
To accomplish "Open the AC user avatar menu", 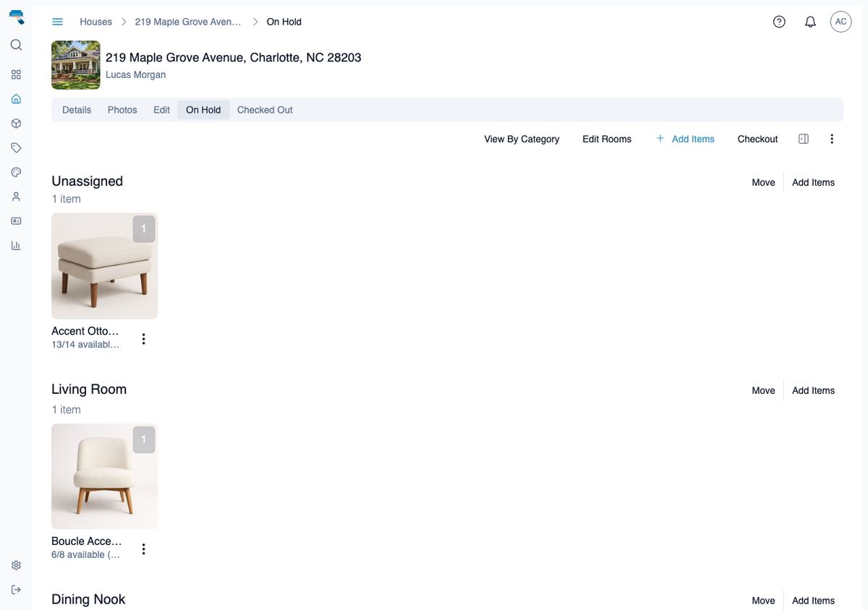I will (x=841, y=22).
